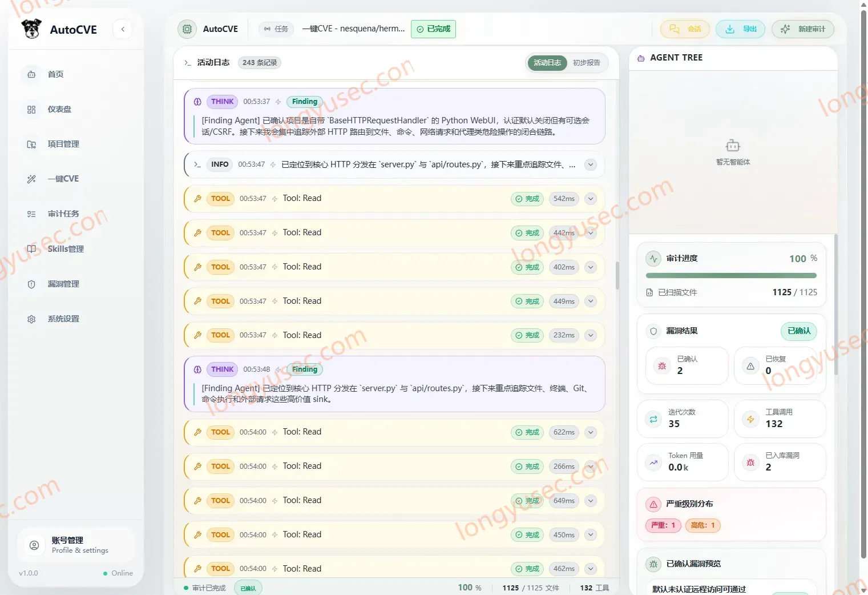Click the terminal icon beside 活动日志 title

[x=188, y=63]
